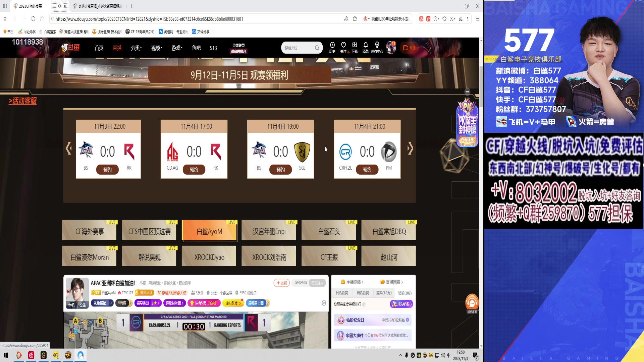The width and height of the screenshot is (644, 362).
Task: Click the Douyu logo
Action: pos(70,48)
